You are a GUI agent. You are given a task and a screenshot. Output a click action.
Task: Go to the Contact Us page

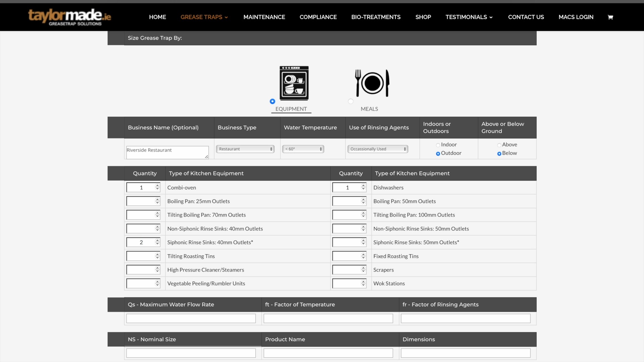pyautogui.click(x=526, y=17)
